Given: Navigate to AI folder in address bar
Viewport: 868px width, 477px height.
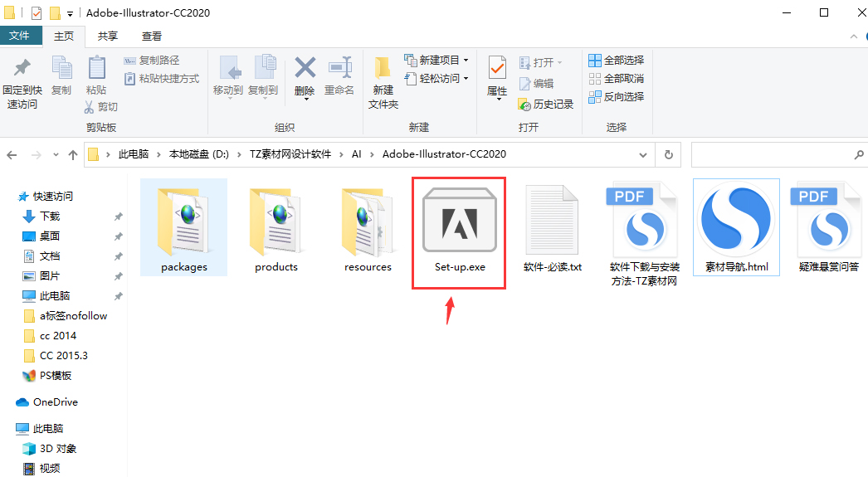Looking at the screenshot, I should pyautogui.click(x=357, y=154).
